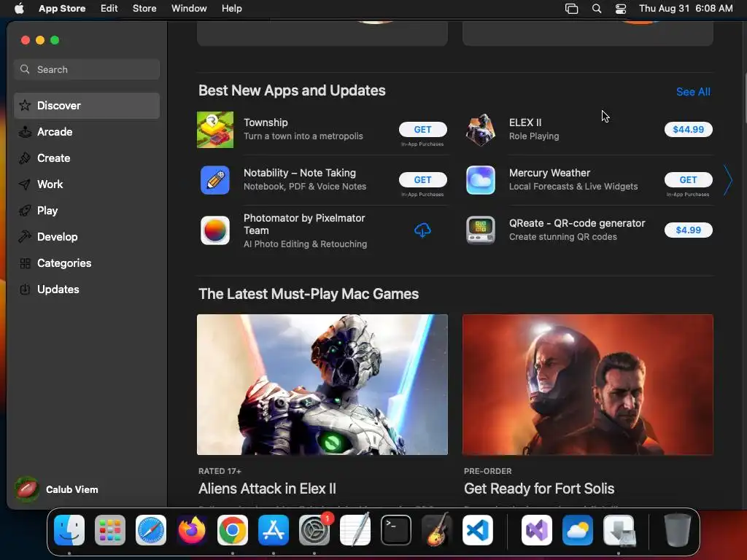Viewport: 747px width, 560px height.
Task: Launch GarageBand from the dock
Action: [437, 530]
